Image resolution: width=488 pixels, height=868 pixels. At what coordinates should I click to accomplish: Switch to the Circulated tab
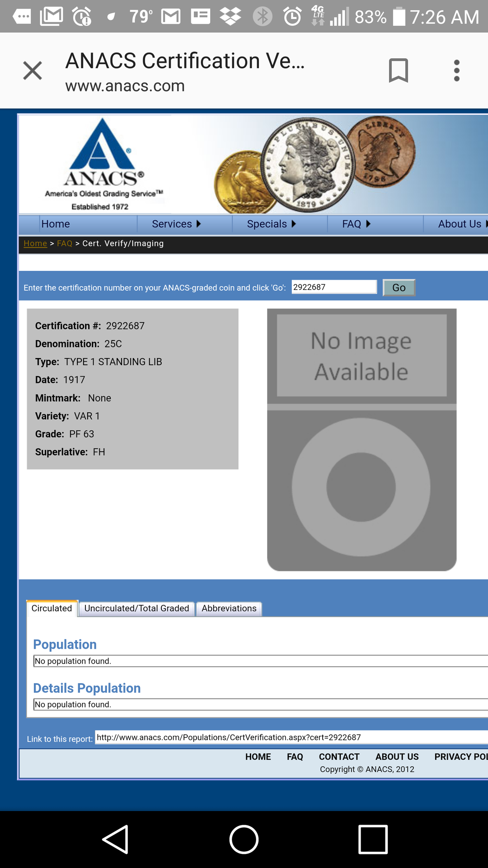click(52, 609)
